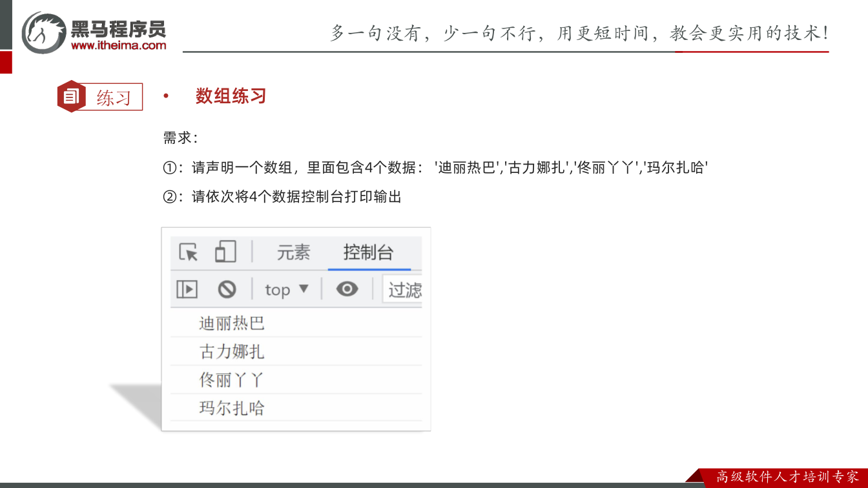Clear console with the ban icon
Image resolution: width=868 pixels, height=488 pixels.
click(227, 289)
